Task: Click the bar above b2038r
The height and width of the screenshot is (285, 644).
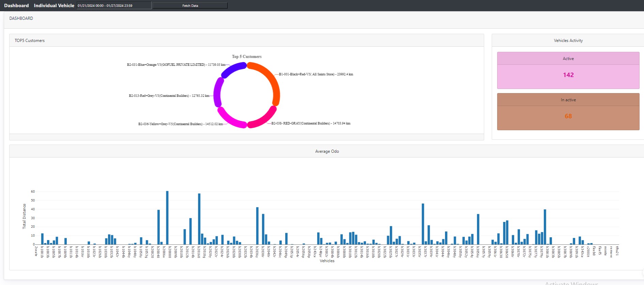Action: point(263,229)
